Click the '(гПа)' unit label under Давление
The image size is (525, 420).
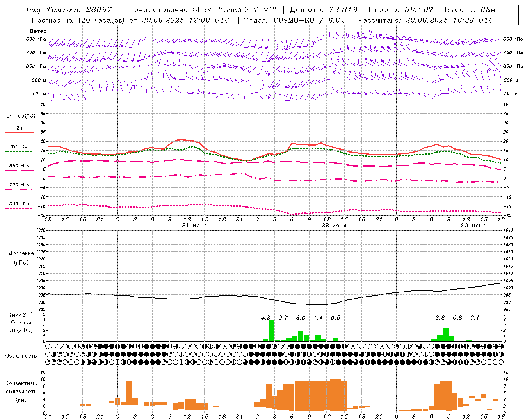(x=21, y=262)
